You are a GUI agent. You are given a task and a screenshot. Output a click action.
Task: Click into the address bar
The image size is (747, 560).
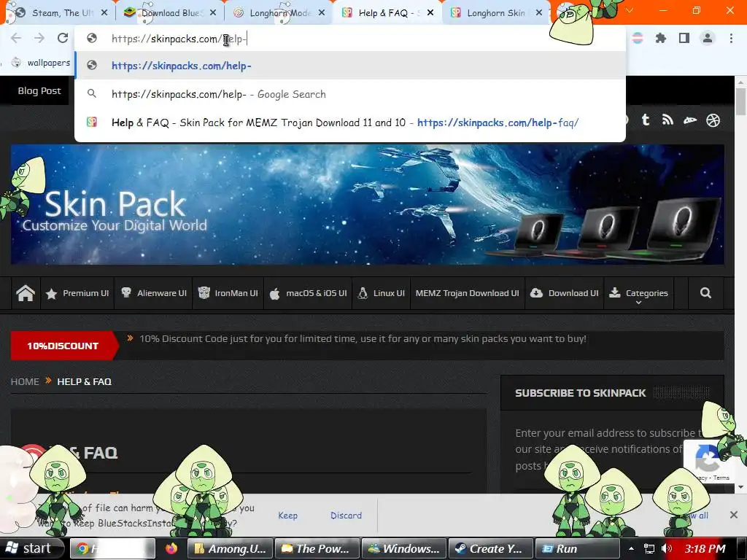coord(350,39)
